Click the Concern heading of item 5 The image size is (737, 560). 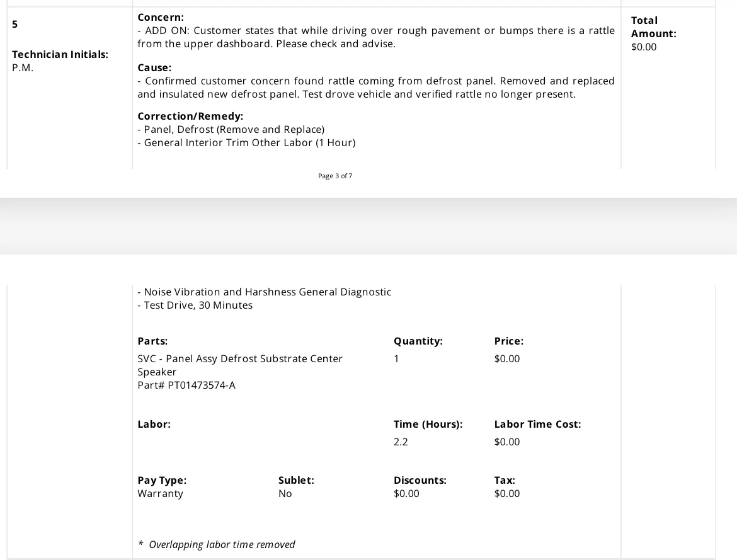(x=160, y=18)
